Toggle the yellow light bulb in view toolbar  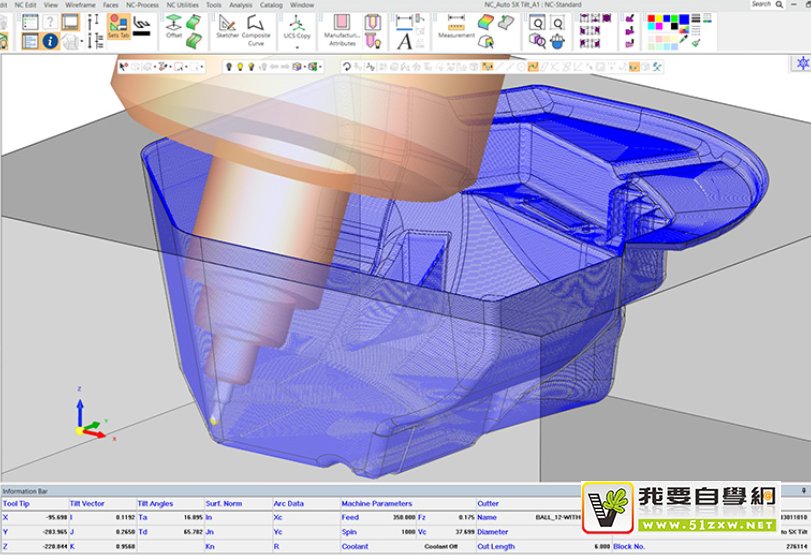239,67
